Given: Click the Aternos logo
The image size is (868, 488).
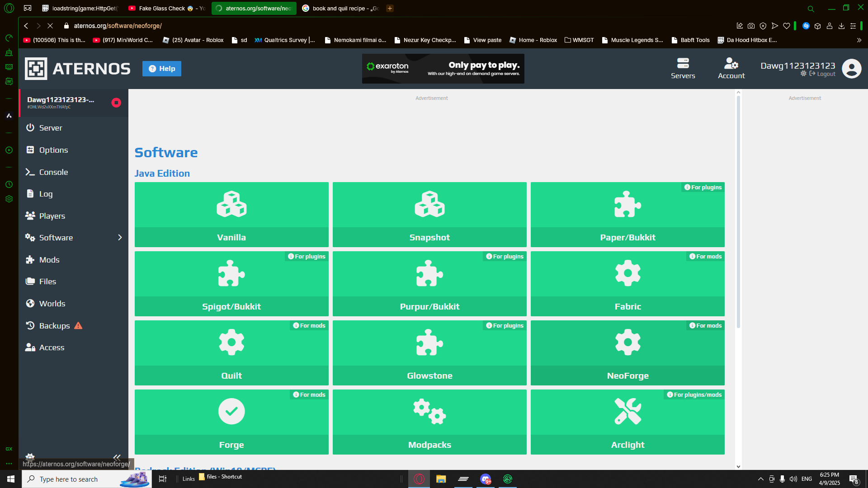Looking at the screenshot, I should point(78,69).
